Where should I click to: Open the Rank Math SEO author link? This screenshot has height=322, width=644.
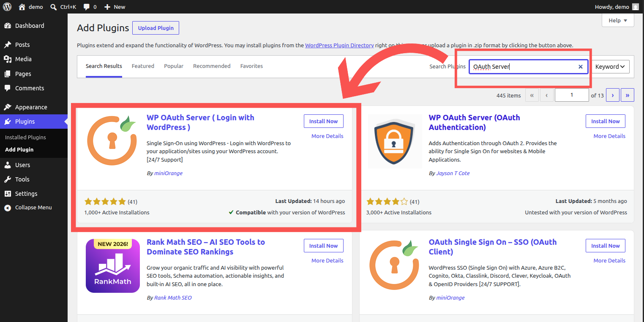click(173, 298)
